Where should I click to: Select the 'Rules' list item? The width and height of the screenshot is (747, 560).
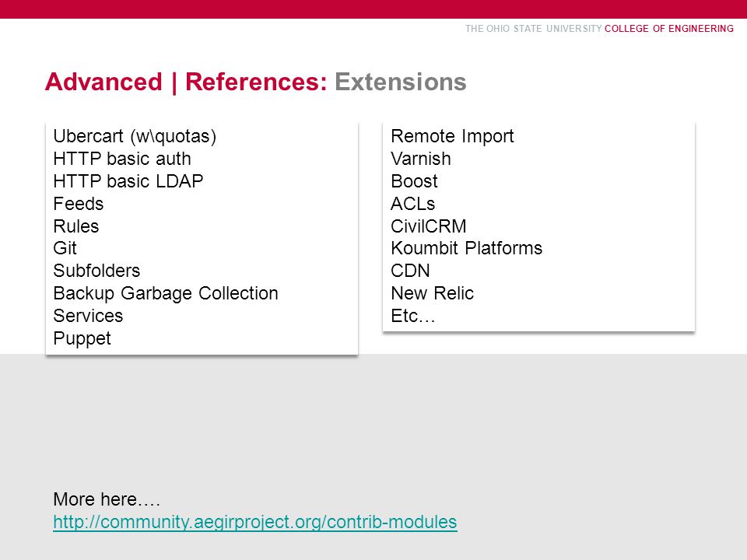click(76, 226)
